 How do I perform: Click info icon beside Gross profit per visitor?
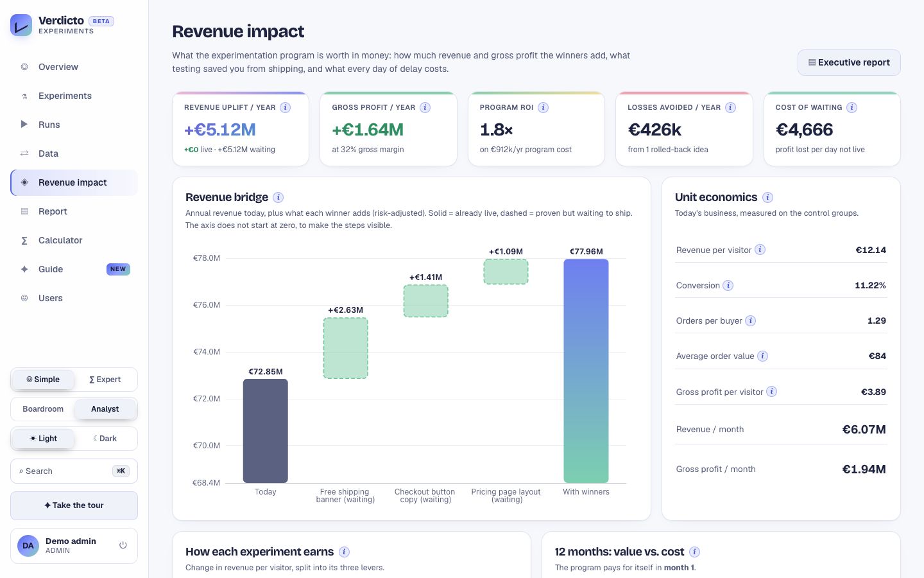point(771,391)
